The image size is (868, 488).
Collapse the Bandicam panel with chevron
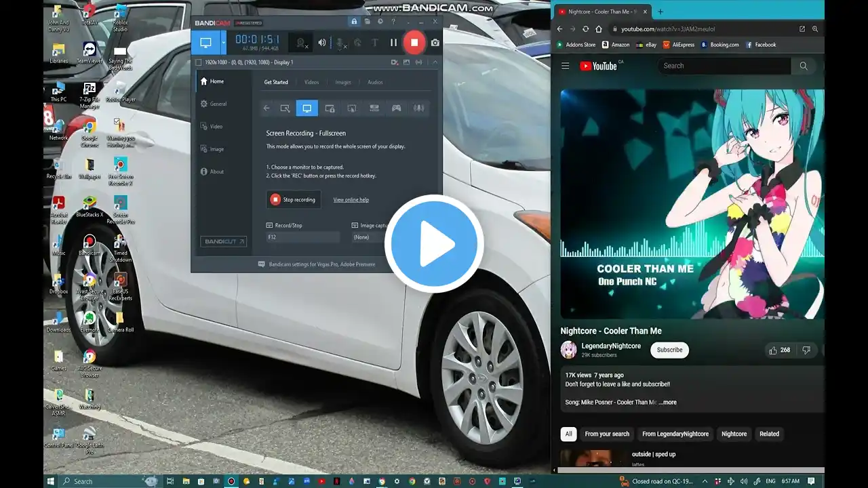435,62
